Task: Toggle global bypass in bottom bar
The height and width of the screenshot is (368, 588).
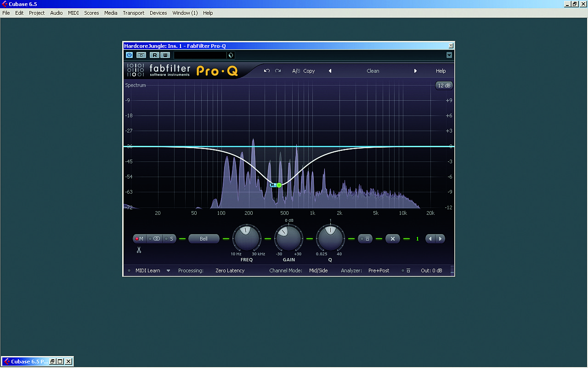Action: pos(406,270)
